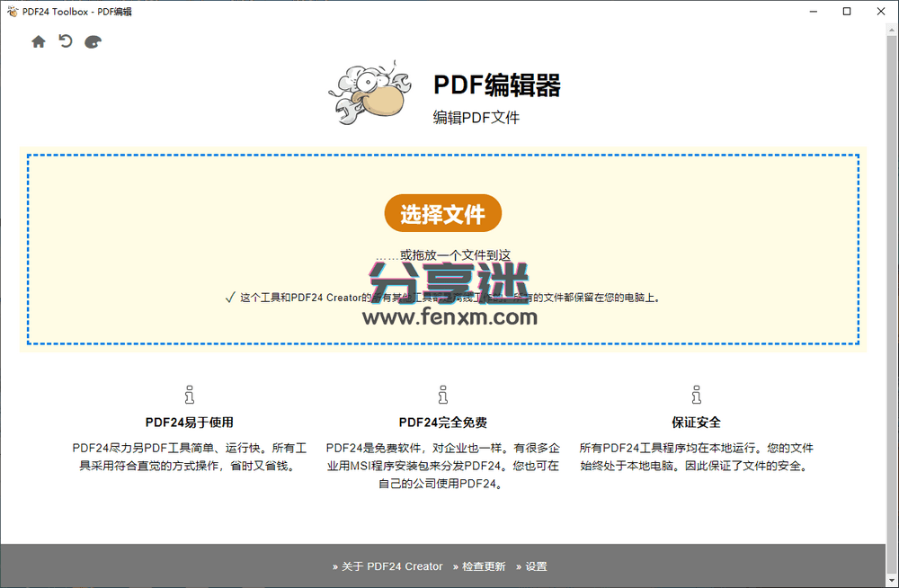Image resolution: width=899 pixels, height=588 pixels.
Task: Click the Home icon in the toolbar
Action: [x=37, y=40]
